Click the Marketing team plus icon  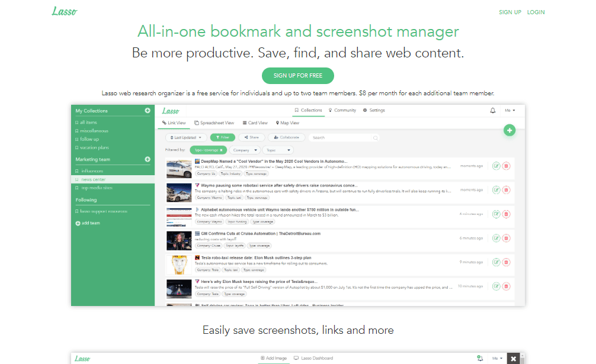(x=148, y=159)
